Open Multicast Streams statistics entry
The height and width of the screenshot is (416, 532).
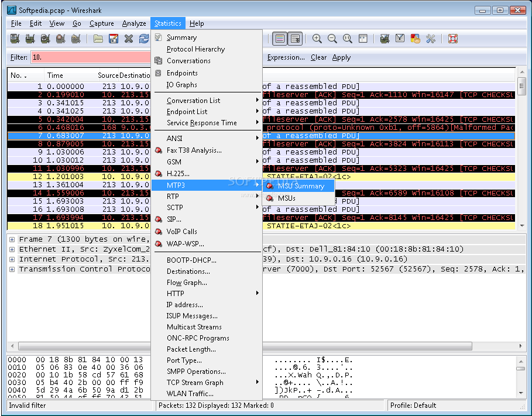tap(206, 327)
